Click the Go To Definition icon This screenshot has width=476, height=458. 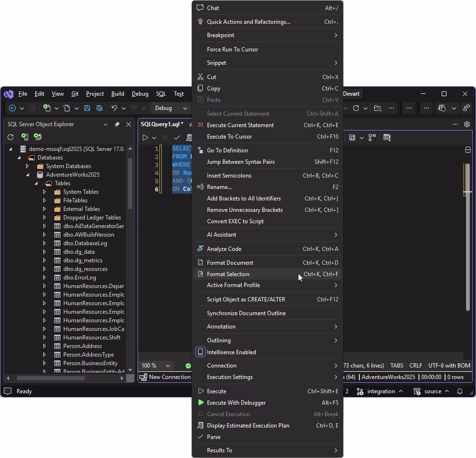200,150
